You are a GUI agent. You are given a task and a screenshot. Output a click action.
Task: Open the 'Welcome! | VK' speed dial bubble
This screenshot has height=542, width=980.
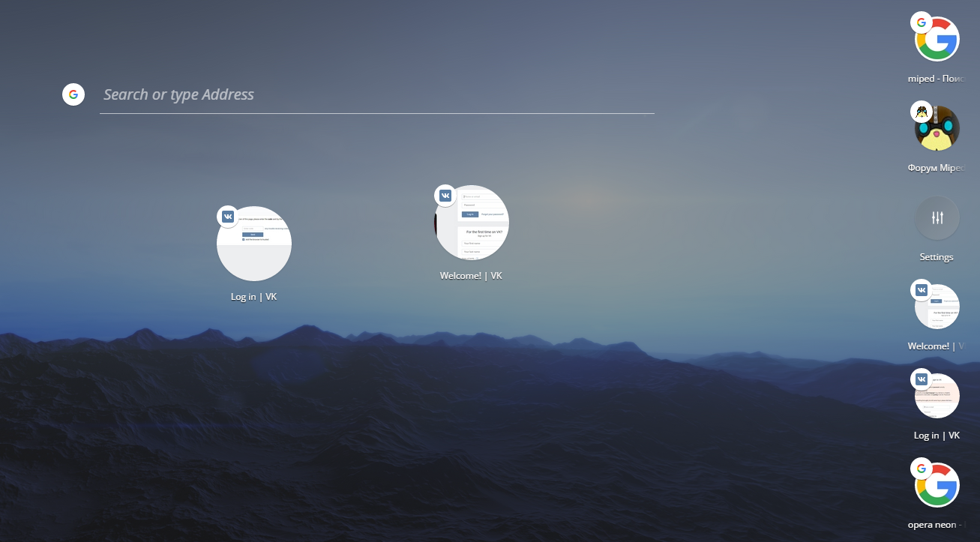(x=472, y=223)
